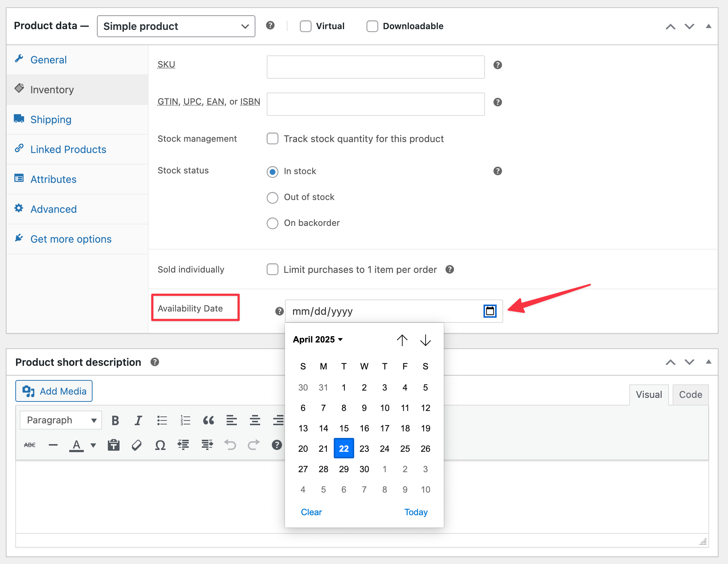Open text color dropdown arrow

93,445
